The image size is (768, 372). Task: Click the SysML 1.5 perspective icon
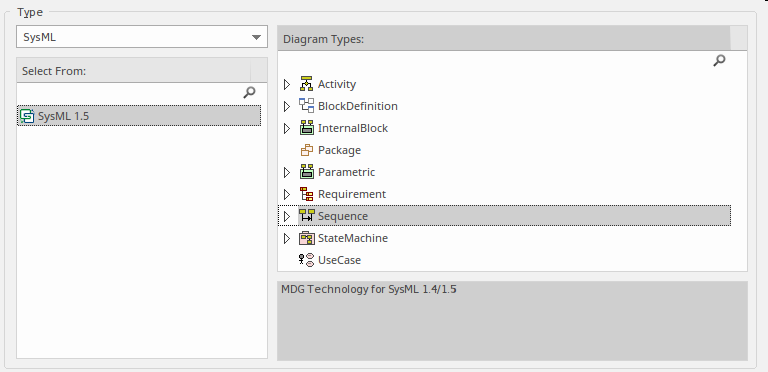pos(27,116)
